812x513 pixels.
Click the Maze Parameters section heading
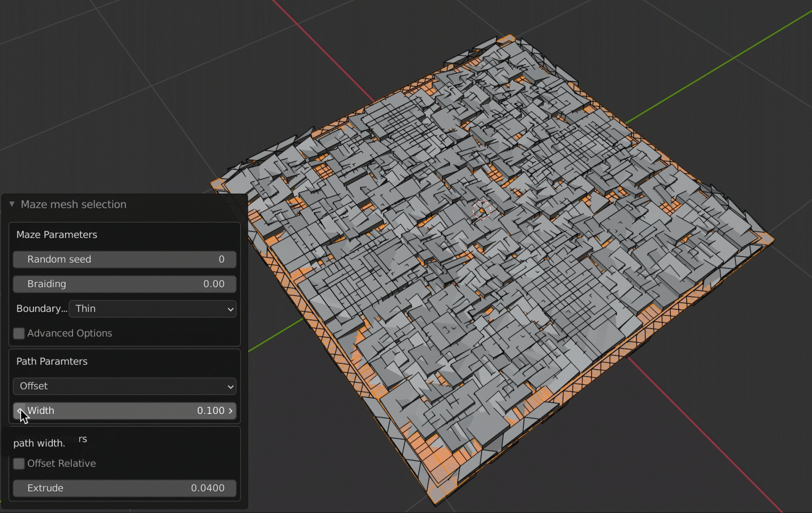[57, 235]
